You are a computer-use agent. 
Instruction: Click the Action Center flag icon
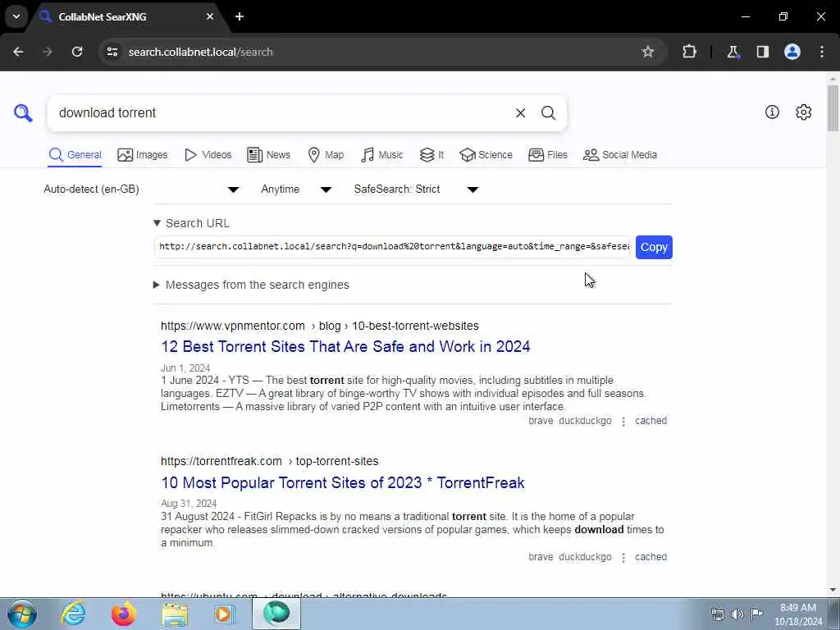[756, 614]
